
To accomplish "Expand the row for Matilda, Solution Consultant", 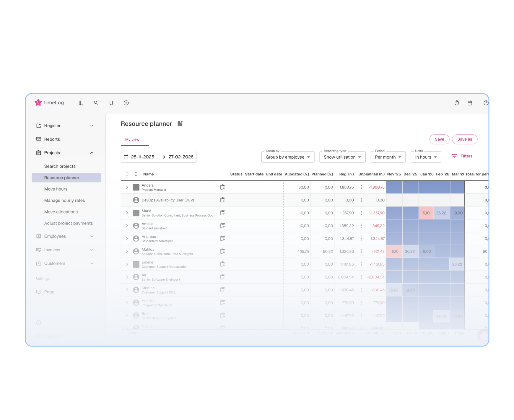I will coord(127,251).
